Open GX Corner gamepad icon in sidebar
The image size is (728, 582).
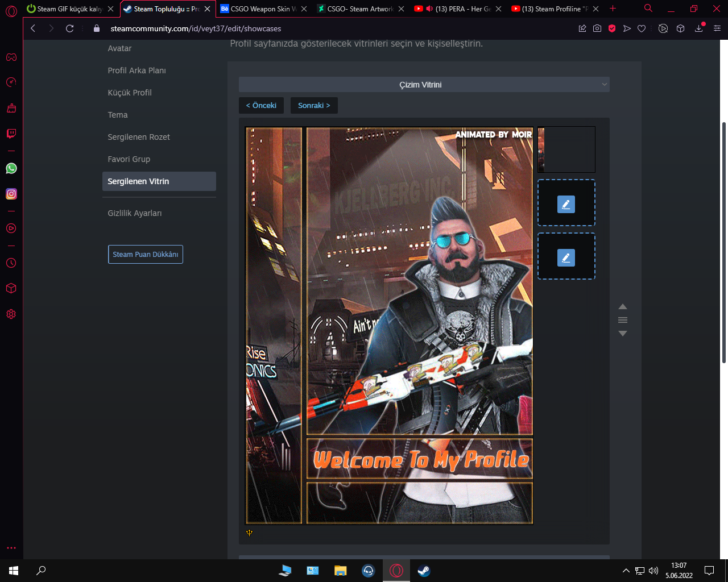[x=11, y=57]
